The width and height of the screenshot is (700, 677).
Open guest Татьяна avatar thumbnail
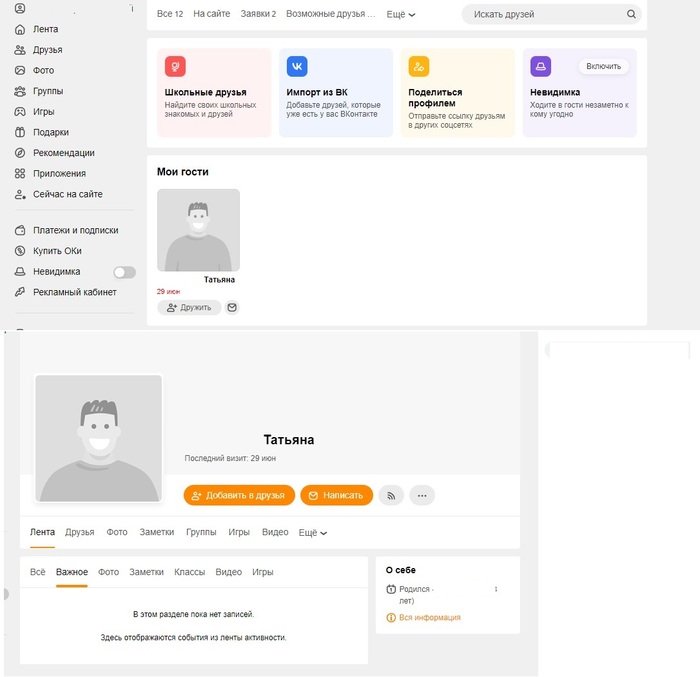pyautogui.click(x=198, y=230)
